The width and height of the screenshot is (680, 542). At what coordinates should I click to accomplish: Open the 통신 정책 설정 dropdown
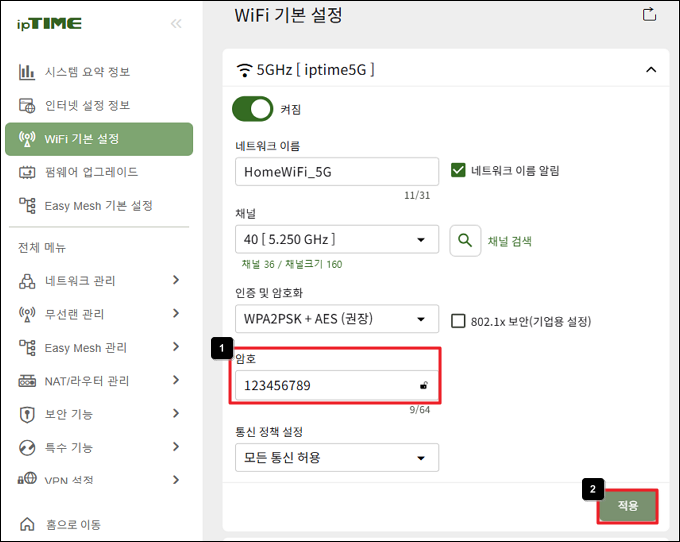[x=337, y=457]
